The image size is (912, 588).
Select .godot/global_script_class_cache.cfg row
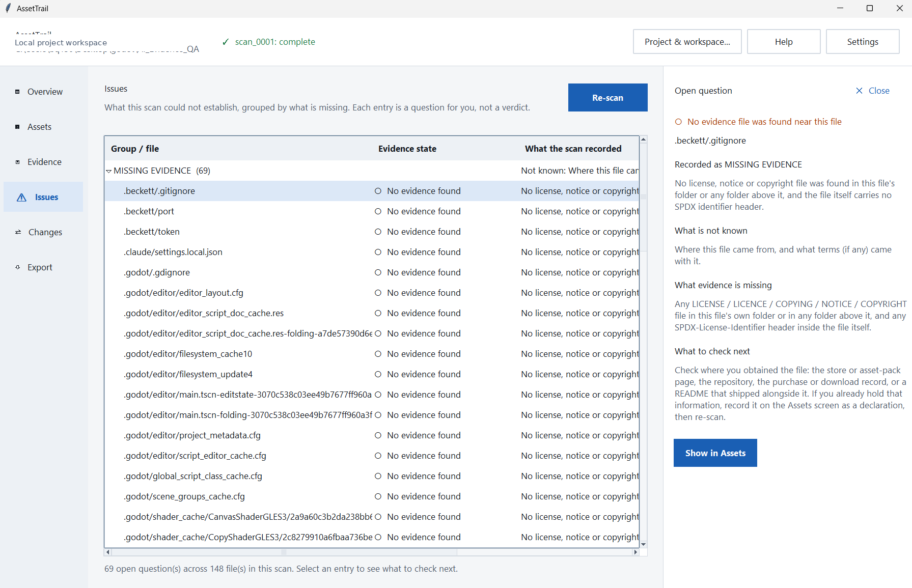[372, 476]
